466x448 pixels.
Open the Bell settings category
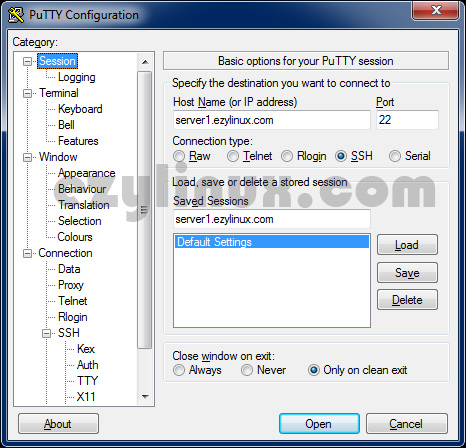(x=66, y=125)
